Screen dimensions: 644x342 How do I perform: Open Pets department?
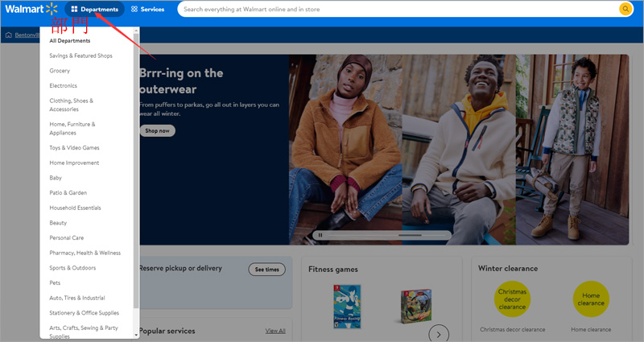tap(55, 283)
